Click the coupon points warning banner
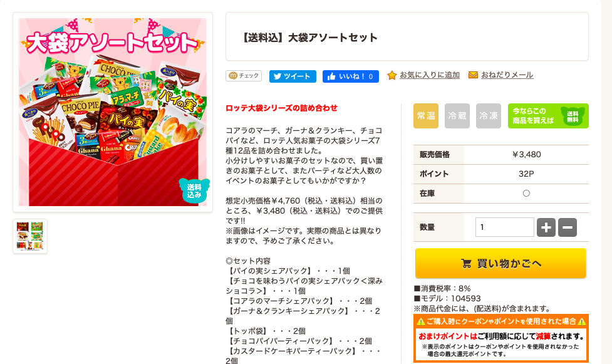 pos(501,338)
